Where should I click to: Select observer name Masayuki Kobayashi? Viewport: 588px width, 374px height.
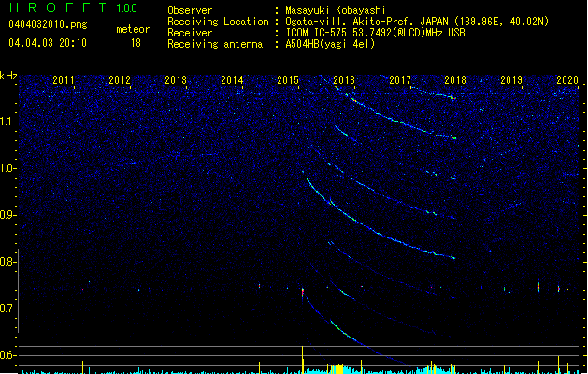pos(336,10)
